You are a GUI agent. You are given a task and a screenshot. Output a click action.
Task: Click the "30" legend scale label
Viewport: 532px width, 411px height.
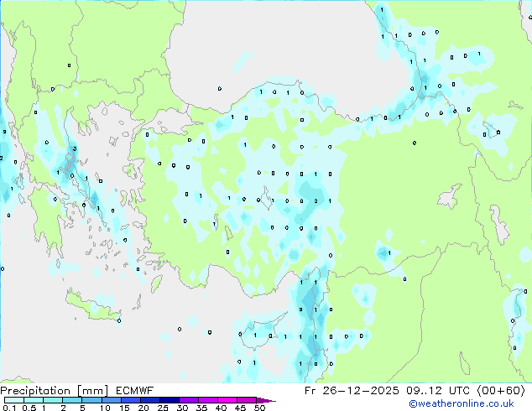click(182, 408)
